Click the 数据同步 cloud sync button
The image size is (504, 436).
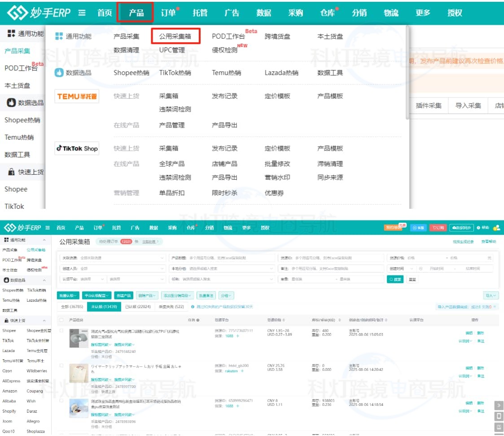[461, 228]
